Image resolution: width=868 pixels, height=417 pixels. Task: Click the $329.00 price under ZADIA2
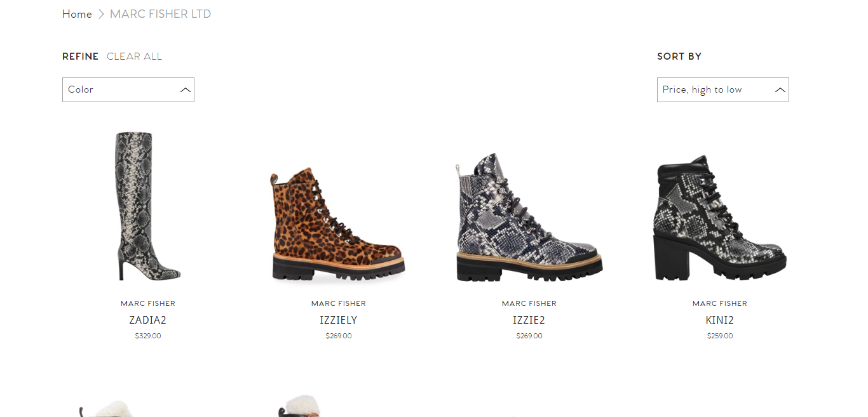pyautogui.click(x=148, y=336)
